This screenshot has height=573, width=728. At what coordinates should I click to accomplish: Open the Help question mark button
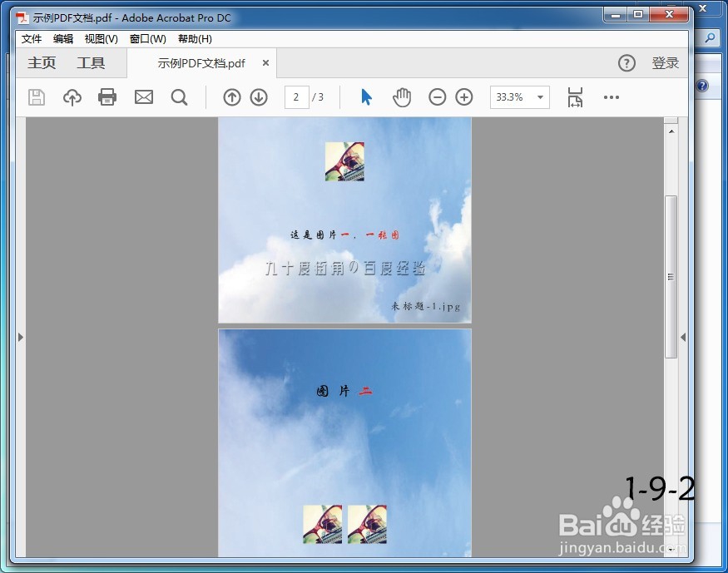click(x=626, y=62)
